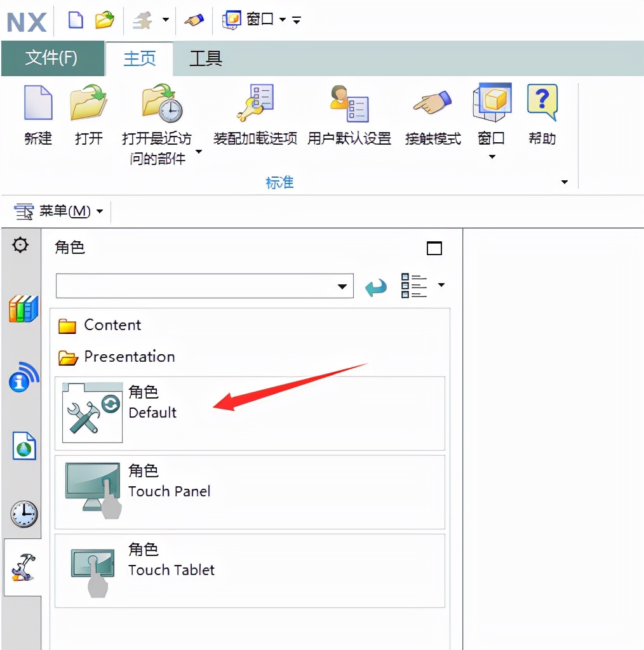Screen dimensions: 644x650
Task: Click the 打开 open ribbon button
Action: 89,114
